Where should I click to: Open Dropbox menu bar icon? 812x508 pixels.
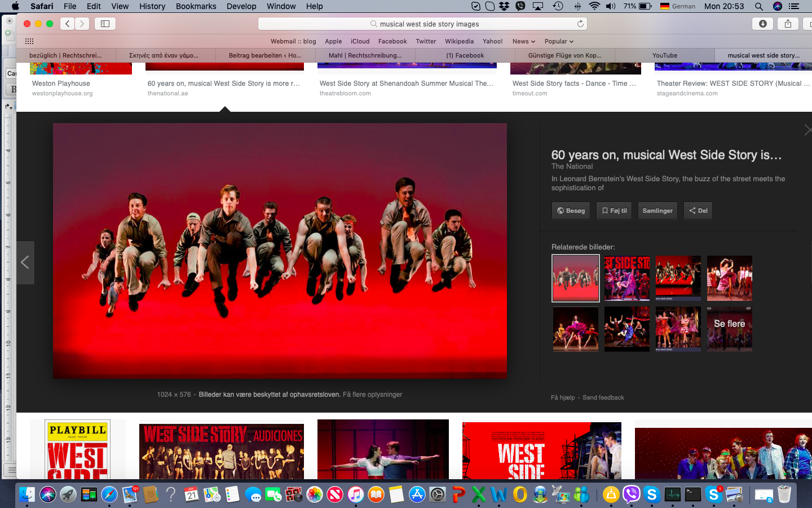504,6
